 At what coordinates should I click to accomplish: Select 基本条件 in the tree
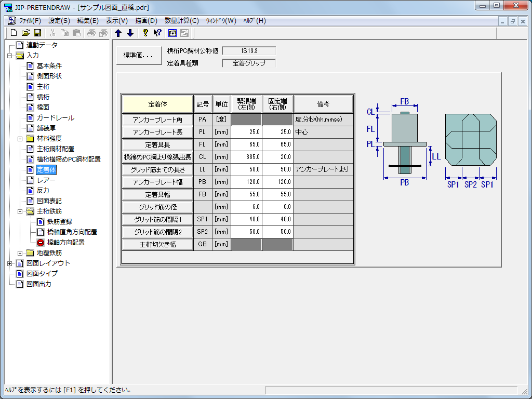point(49,66)
